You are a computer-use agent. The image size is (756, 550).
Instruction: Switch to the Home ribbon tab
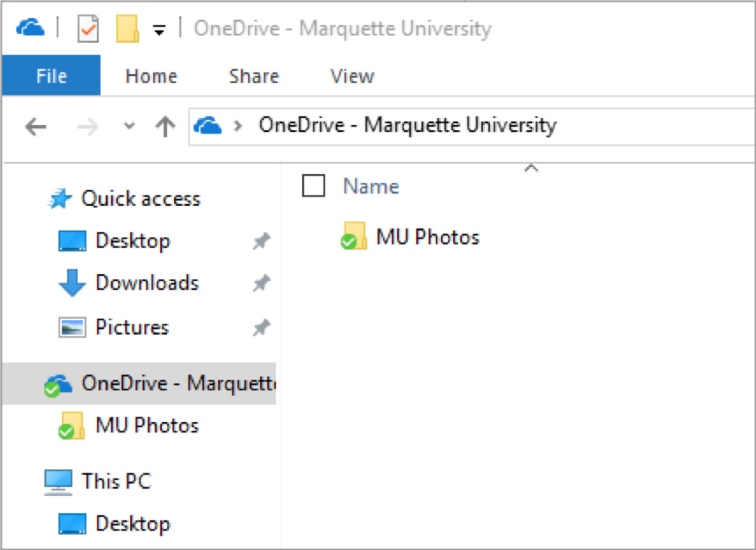tap(151, 76)
